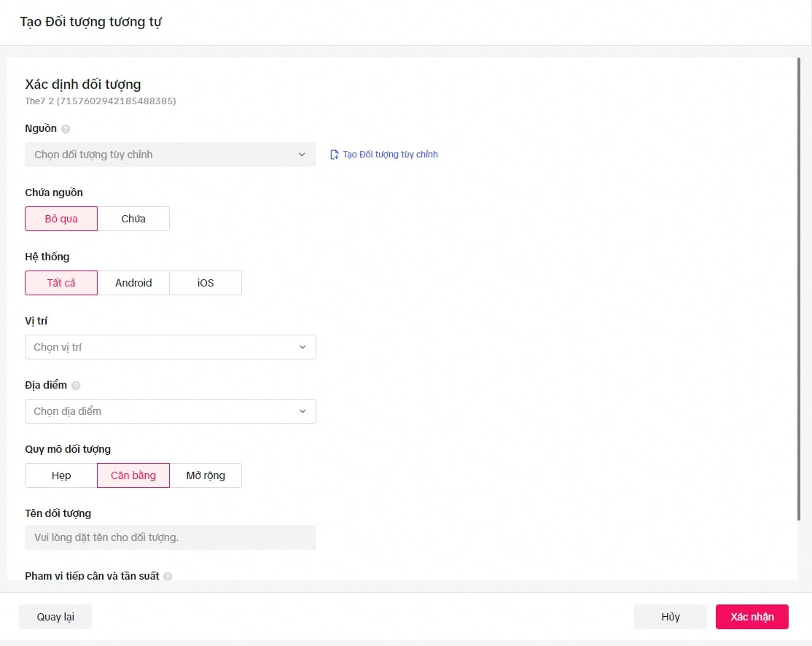The width and height of the screenshot is (812, 646).
Task: Choose Tất cả under Hệ thống
Action: [x=61, y=283]
